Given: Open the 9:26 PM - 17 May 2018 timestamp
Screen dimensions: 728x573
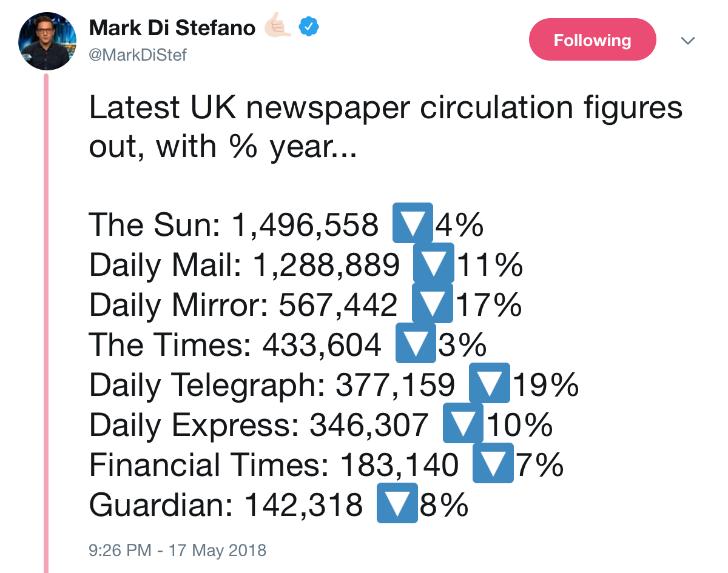Looking at the screenshot, I should tap(177, 550).
